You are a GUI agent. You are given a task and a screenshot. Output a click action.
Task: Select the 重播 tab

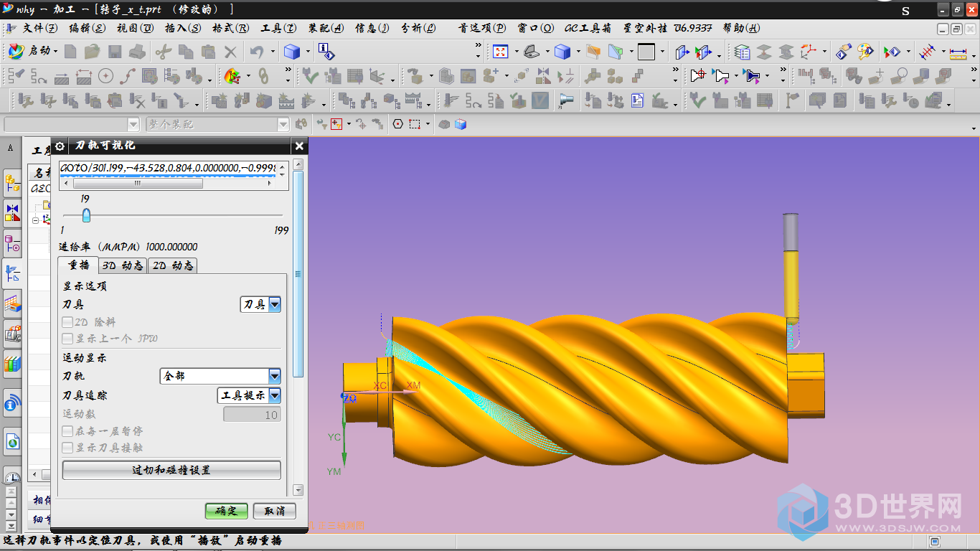point(78,265)
